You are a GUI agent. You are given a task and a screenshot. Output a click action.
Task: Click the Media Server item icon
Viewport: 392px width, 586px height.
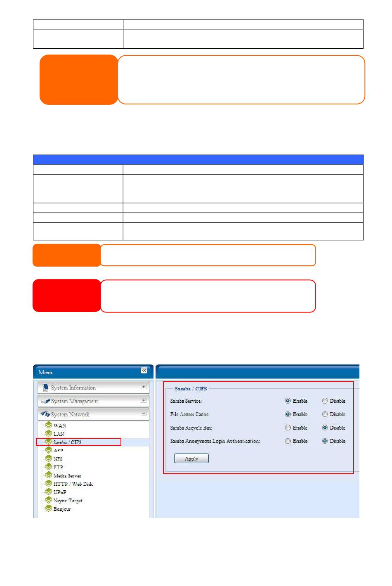(x=49, y=475)
